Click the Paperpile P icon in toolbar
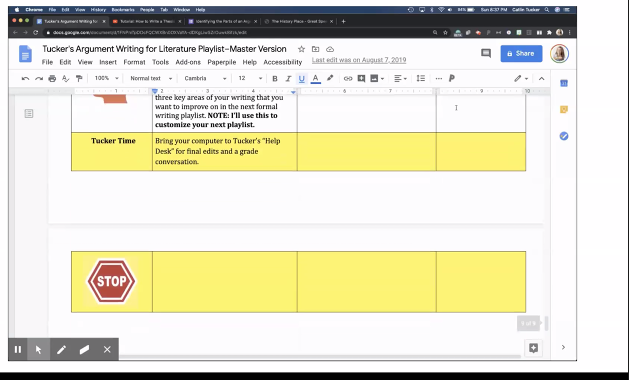The width and height of the screenshot is (629, 380). [452, 79]
